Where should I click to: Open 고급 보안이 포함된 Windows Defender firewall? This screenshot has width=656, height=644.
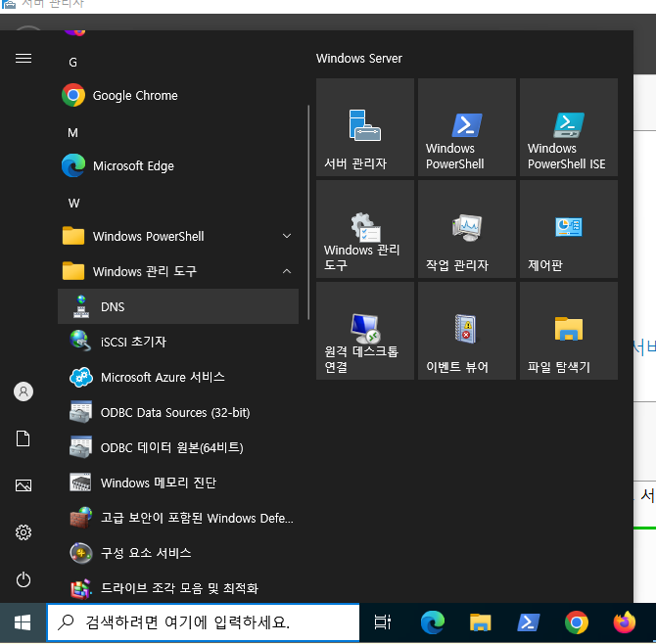point(178,518)
